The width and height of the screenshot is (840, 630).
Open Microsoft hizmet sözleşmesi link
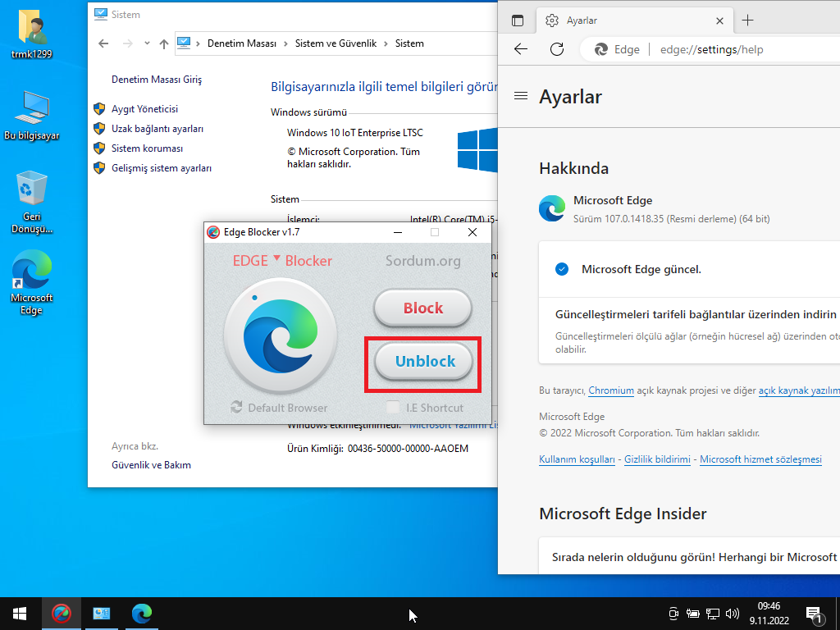coord(760,459)
